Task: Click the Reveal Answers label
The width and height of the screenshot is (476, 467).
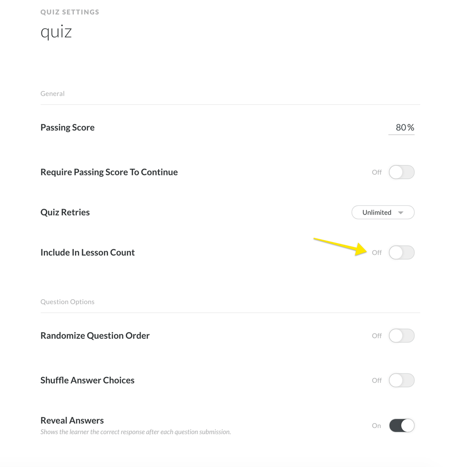Action: point(72,420)
